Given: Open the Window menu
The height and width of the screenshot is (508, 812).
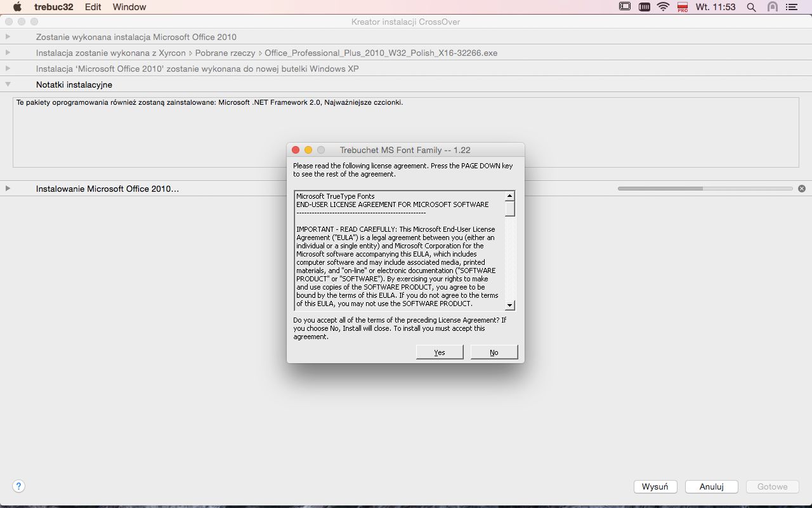Looking at the screenshot, I should click(129, 7).
